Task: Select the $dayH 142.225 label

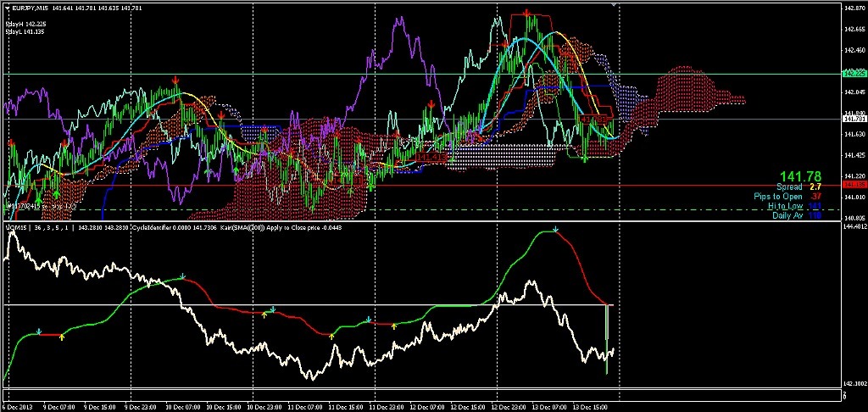Action: point(25,25)
